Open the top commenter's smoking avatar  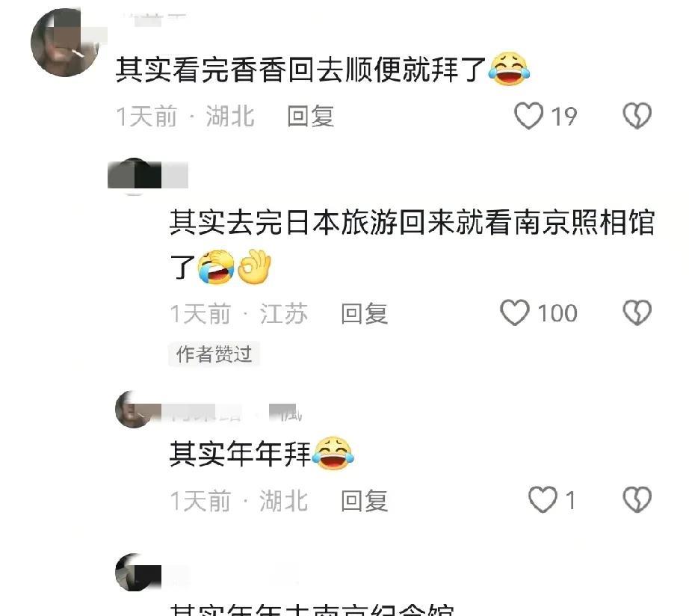tap(66, 42)
